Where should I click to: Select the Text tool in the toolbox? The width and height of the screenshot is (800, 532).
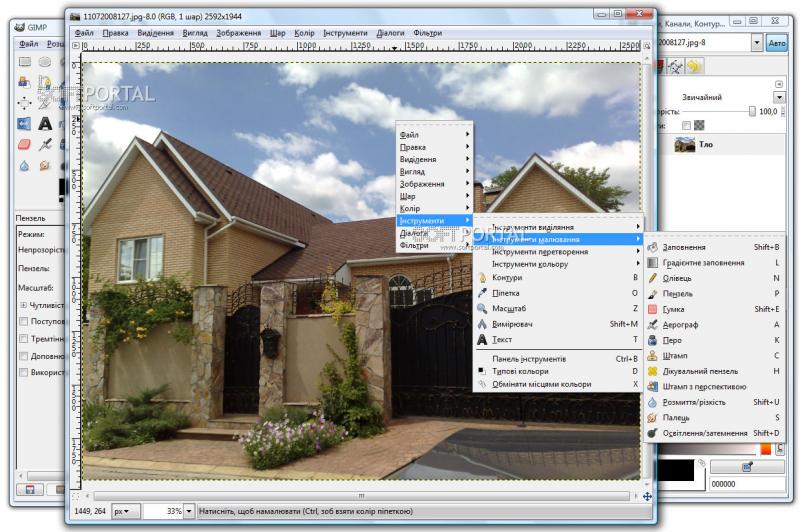(45, 123)
